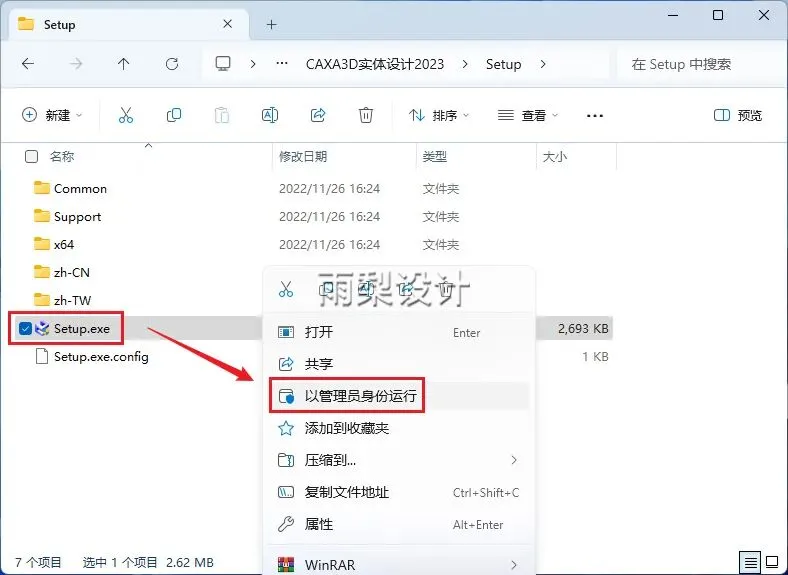Maximize the Setup explorer window
The image size is (788, 575).
click(718, 15)
